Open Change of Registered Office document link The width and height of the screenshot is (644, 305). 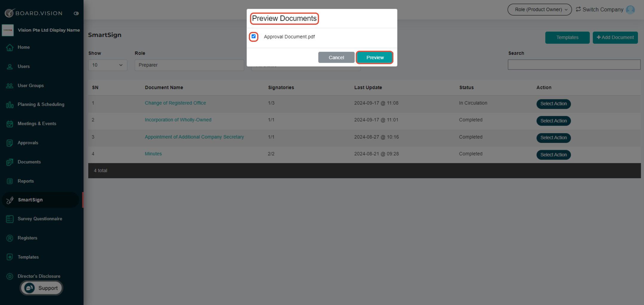pyautogui.click(x=175, y=103)
